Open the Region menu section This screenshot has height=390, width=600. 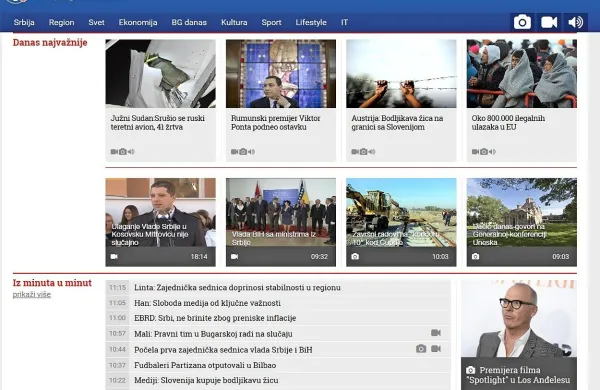[x=61, y=23]
